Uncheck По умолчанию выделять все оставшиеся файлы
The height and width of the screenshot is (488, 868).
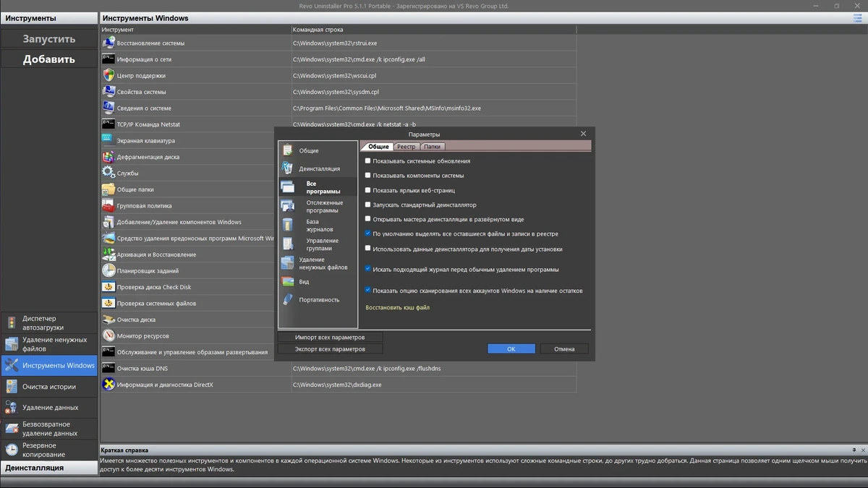(368, 234)
